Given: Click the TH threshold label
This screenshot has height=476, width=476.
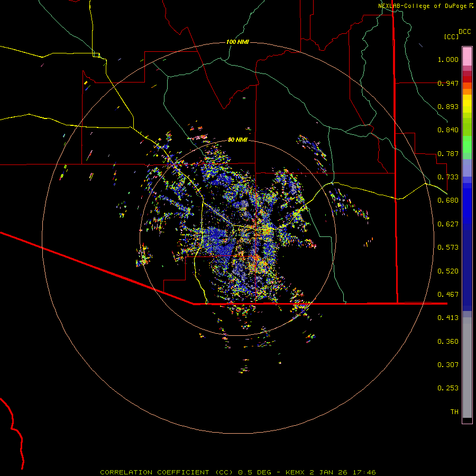Looking at the screenshot, I should (x=454, y=412).
